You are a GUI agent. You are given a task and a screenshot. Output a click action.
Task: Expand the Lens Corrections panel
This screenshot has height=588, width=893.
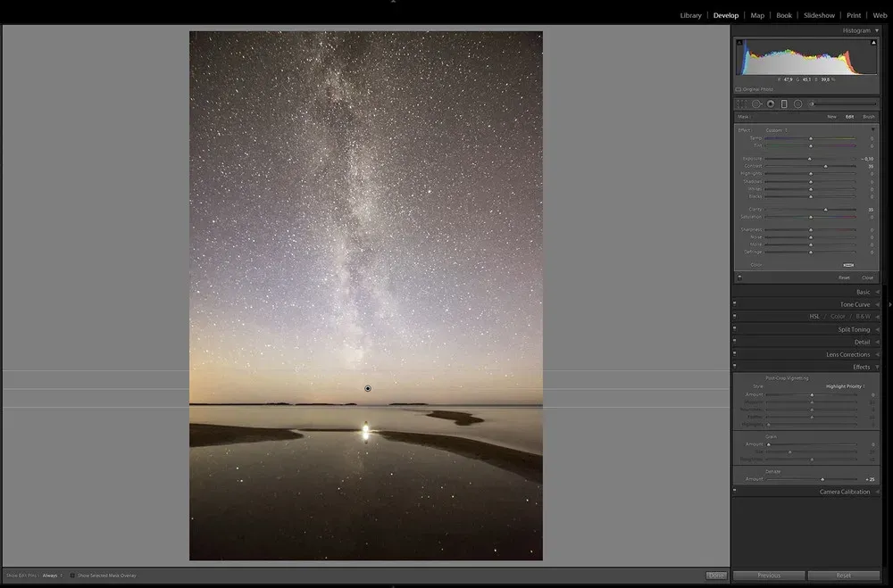[x=877, y=354]
